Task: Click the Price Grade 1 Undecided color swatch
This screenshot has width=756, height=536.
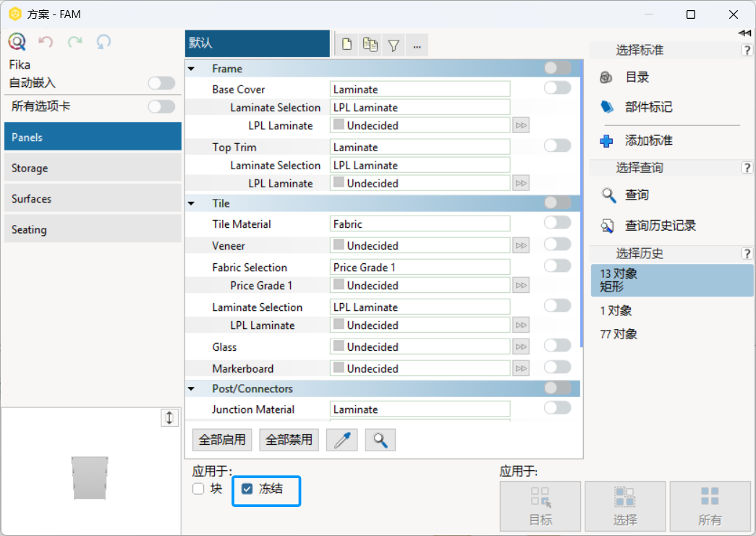Action: 339,285
